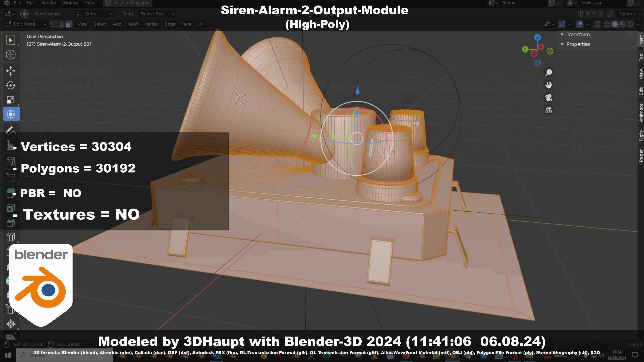Viewport: 644px width, 362px height.
Task: Select the Select Box tool
Action: (11, 40)
